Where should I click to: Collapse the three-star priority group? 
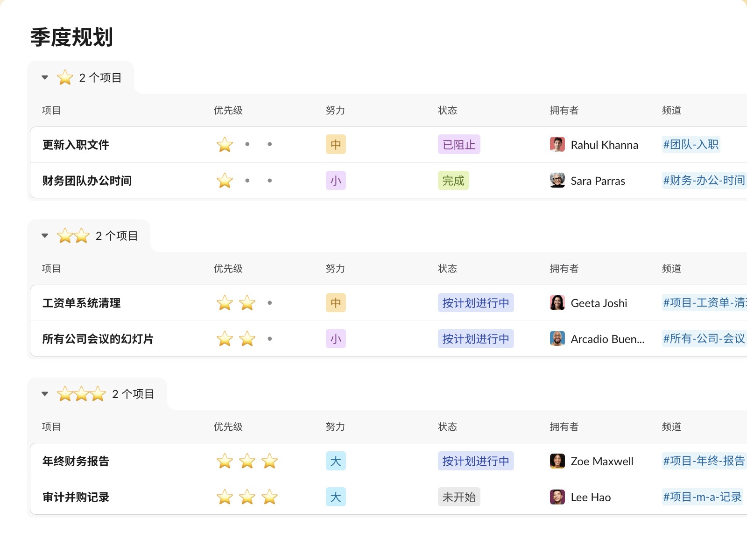pyautogui.click(x=45, y=394)
